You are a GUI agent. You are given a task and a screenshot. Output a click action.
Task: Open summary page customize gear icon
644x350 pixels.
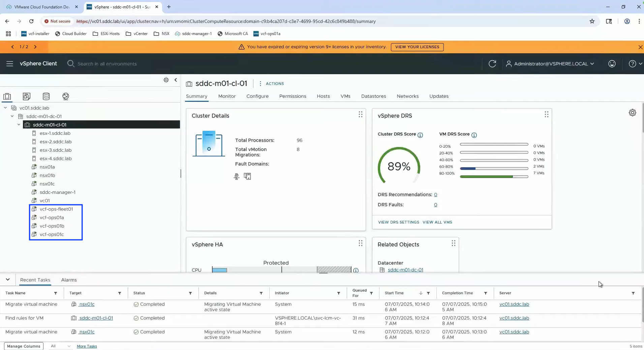click(x=632, y=113)
